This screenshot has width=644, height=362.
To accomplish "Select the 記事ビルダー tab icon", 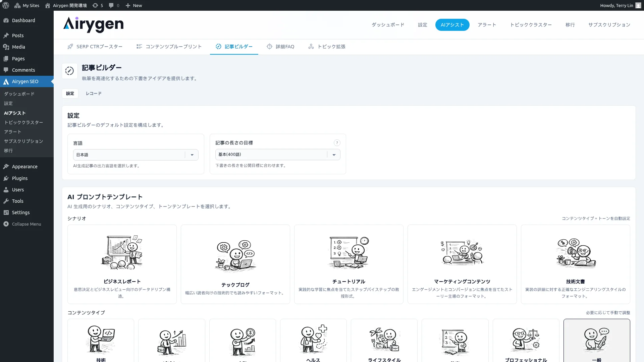I will click(x=218, y=47).
